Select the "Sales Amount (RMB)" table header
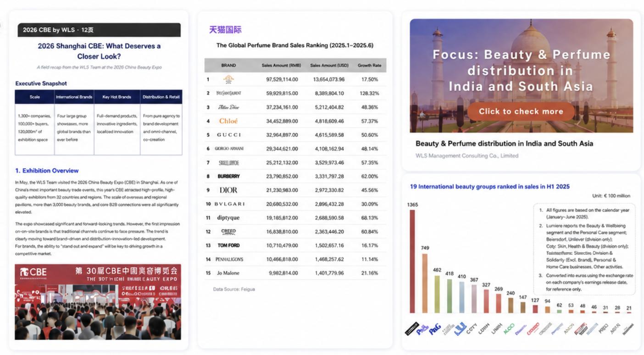This screenshot has width=644, height=355. 281,66
